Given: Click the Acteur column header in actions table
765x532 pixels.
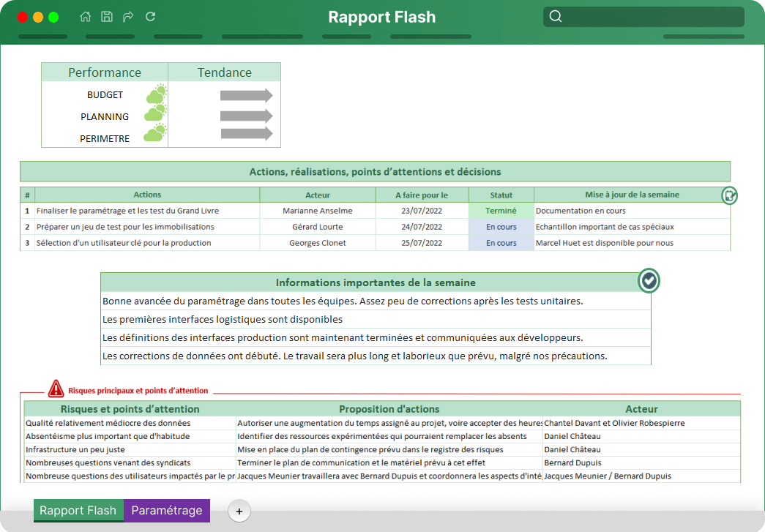Looking at the screenshot, I should click(318, 195).
